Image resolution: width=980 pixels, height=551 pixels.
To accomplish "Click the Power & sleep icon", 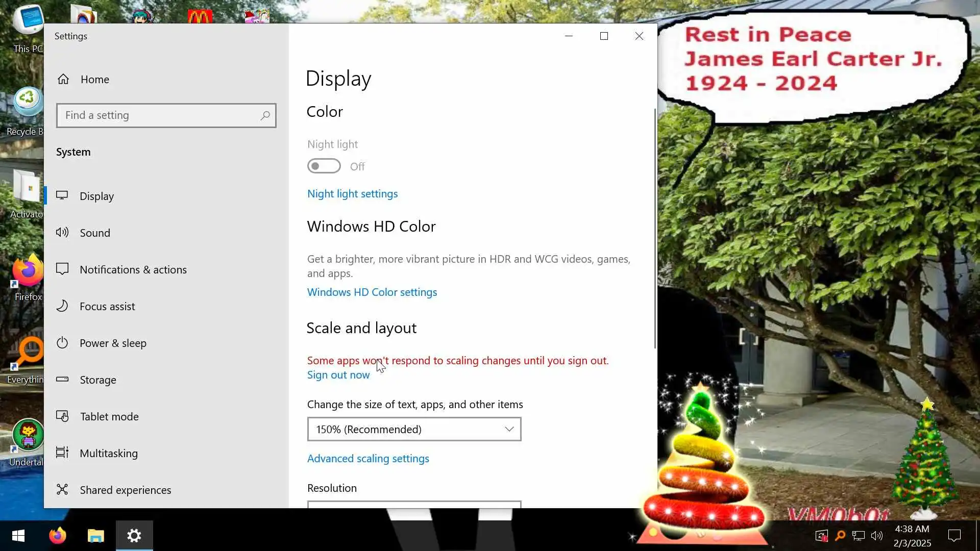I will coord(62,343).
